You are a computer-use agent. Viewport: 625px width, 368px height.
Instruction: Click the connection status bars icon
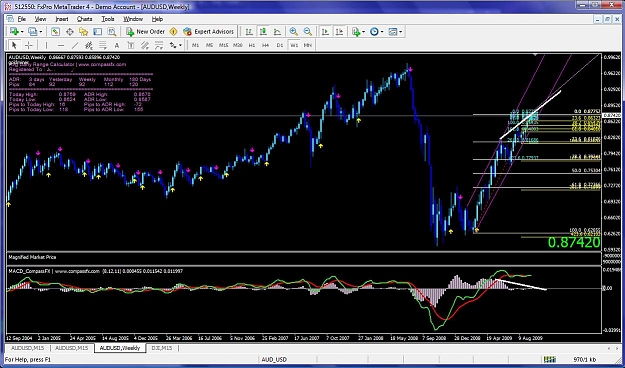pos(550,359)
